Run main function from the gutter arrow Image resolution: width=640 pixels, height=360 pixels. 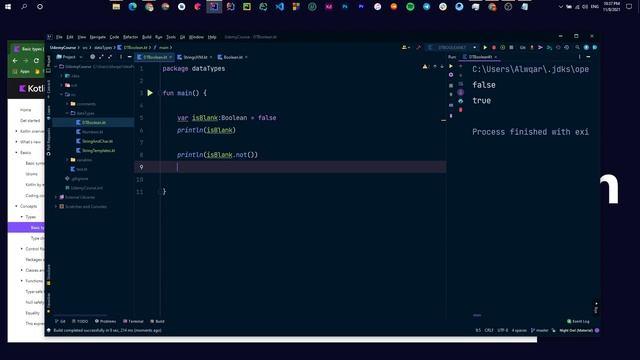pyautogui.click(x=150, y=93)
